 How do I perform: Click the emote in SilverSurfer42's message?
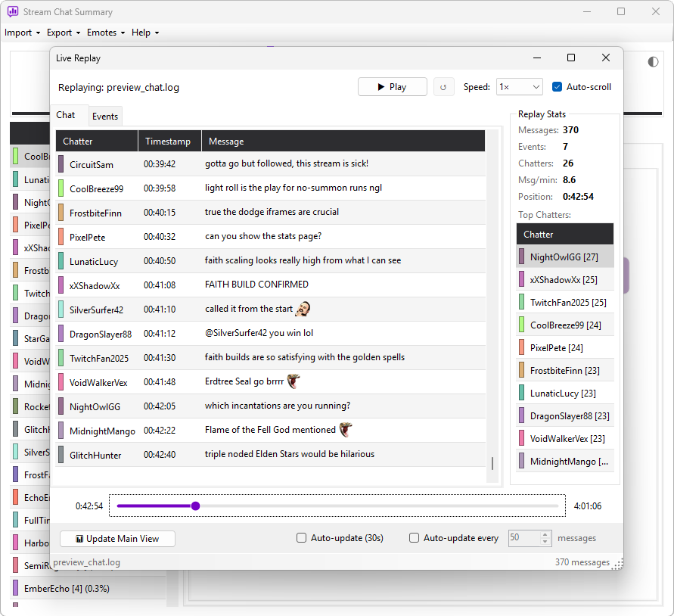coord(303,309)
